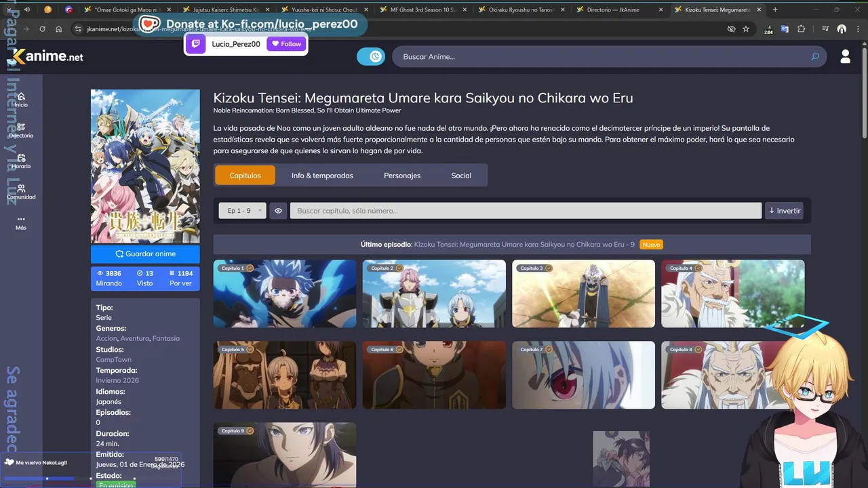Toggle watched checkmark on Capítulo 1

click(x=250, y=268)
